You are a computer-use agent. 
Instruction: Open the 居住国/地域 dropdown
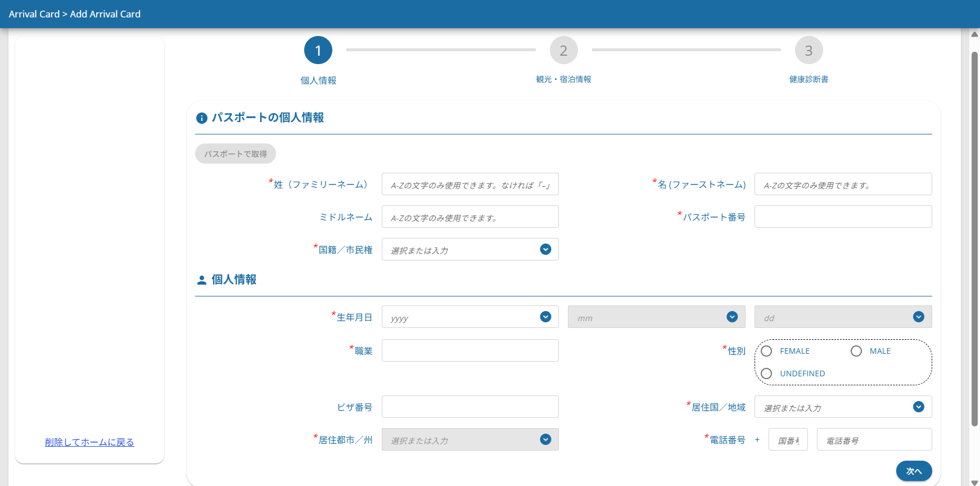point(918,407)
